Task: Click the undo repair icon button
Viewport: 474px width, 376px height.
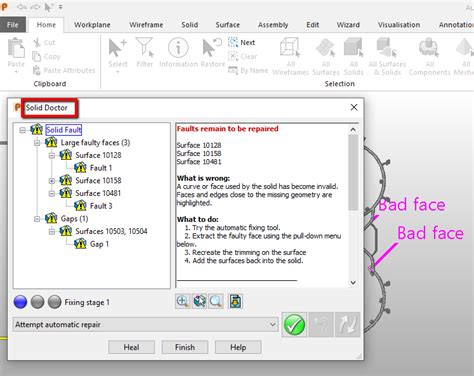Action: click(321, 325)
